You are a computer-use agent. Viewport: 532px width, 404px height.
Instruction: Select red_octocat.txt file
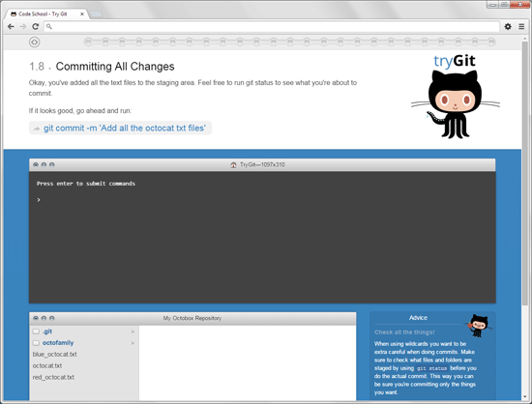pyautogui.click(x=53, y=377)
